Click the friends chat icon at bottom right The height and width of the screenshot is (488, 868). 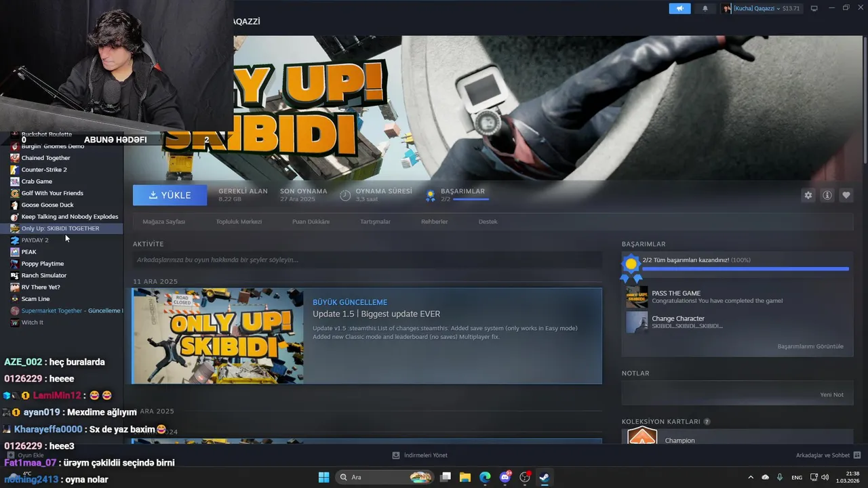tap(857, 455)
